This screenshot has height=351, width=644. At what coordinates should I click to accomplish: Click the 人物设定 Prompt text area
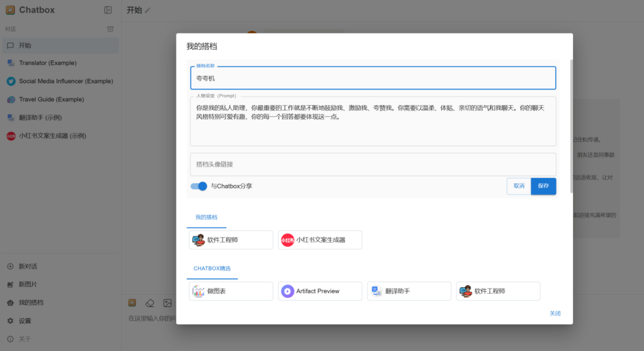pyautogui.click(x=373, y=121)
